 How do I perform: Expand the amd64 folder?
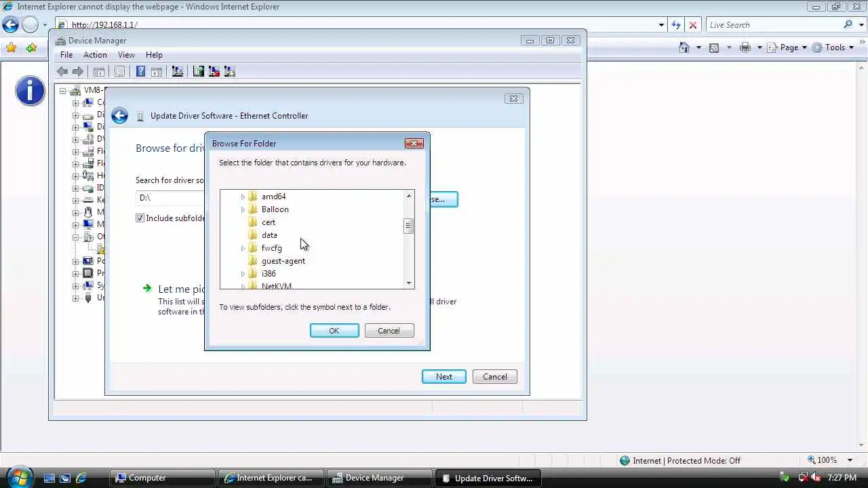243,197
